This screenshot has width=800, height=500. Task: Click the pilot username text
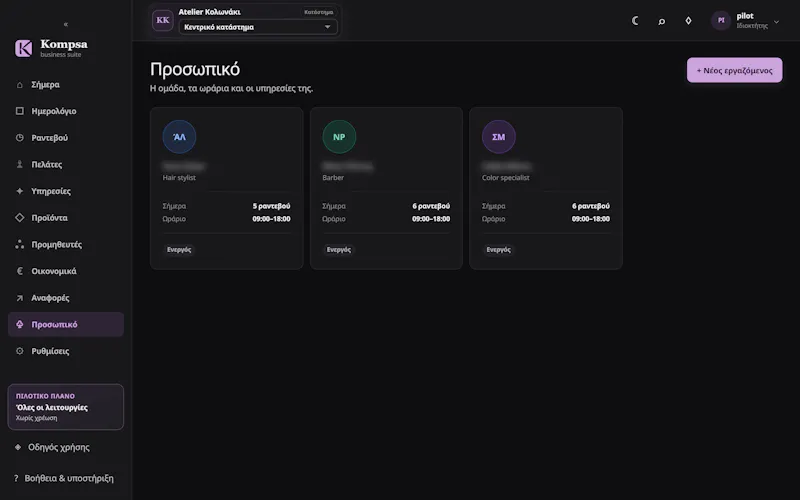(x=745, y=16)
